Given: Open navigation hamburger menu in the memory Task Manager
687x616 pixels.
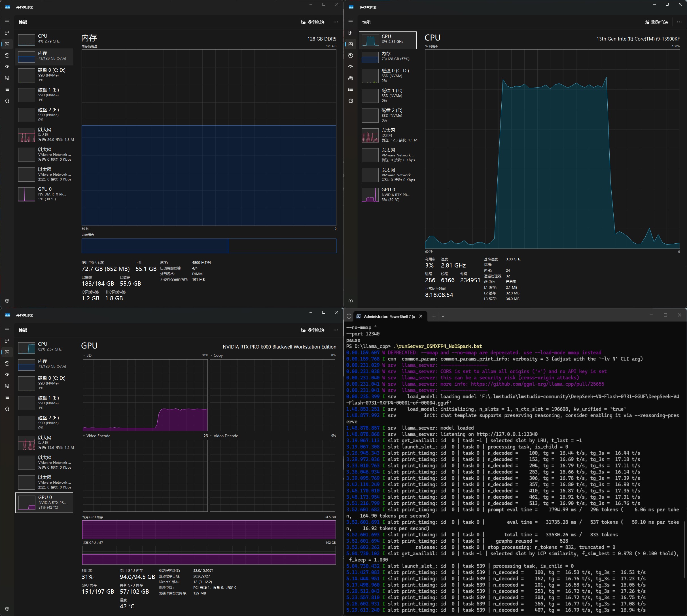Looking at the screenshot, I should 7,22.
